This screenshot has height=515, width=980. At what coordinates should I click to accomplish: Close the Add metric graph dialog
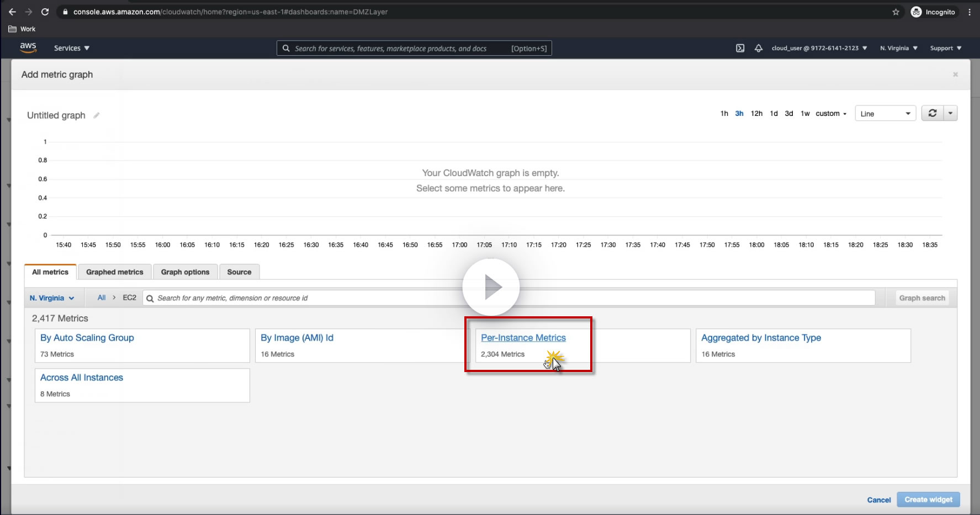point(955,75)
